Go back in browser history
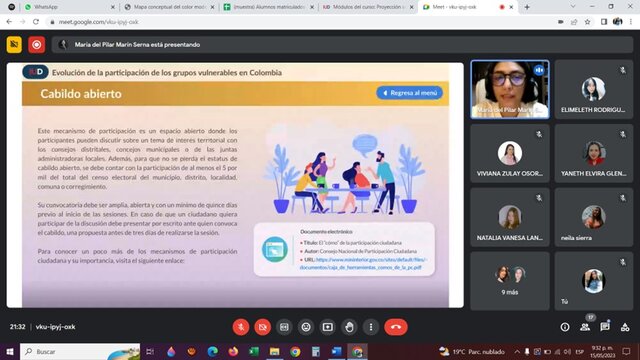 coord(9,22)
